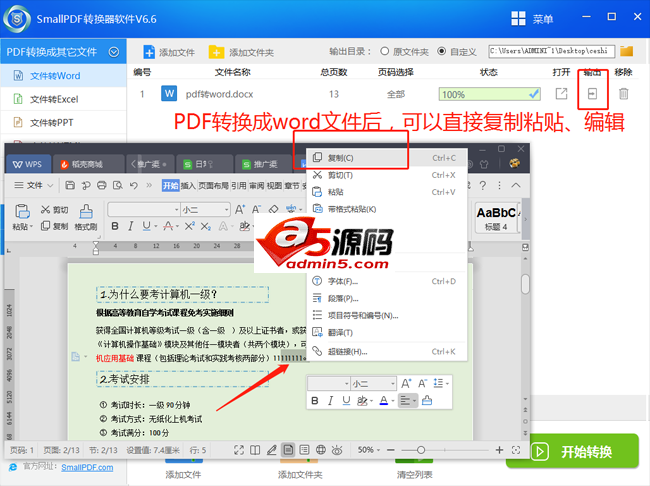Click the outline view icon in status bar

click(304, 450)
